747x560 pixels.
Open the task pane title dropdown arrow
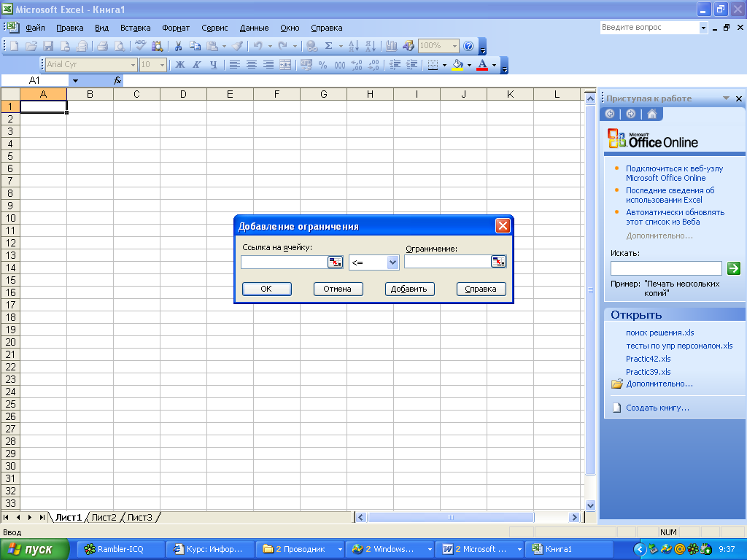(726, 98)
